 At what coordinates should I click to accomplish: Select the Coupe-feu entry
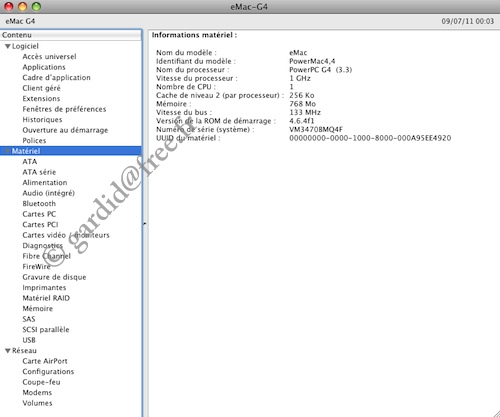point(41,382)
